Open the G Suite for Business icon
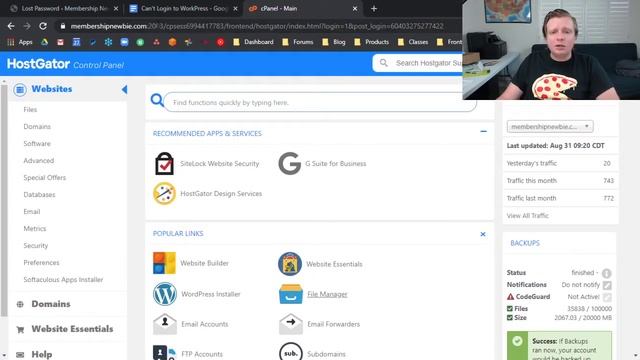 click(x=289, y=163)
